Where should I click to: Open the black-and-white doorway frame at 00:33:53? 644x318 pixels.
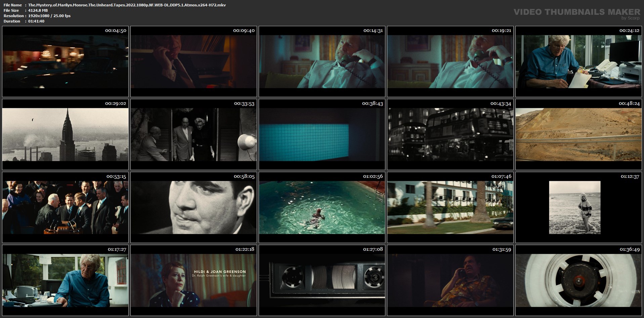(x=194, y=134)
